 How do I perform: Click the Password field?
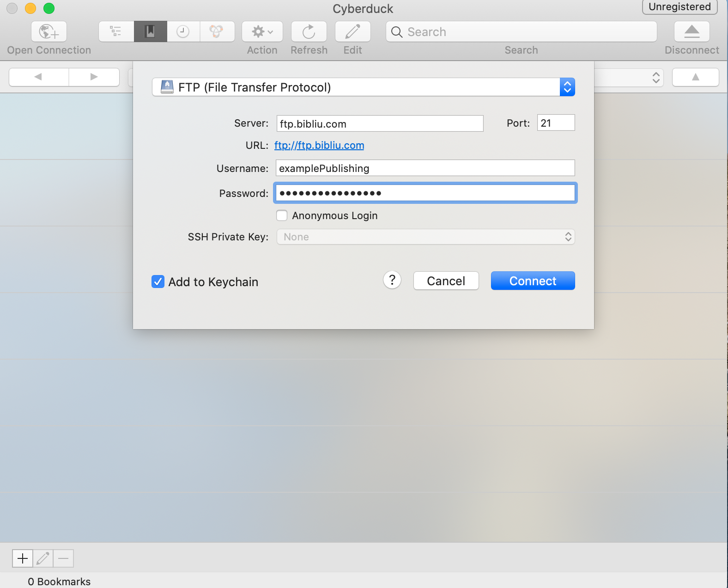coord(425,193)
